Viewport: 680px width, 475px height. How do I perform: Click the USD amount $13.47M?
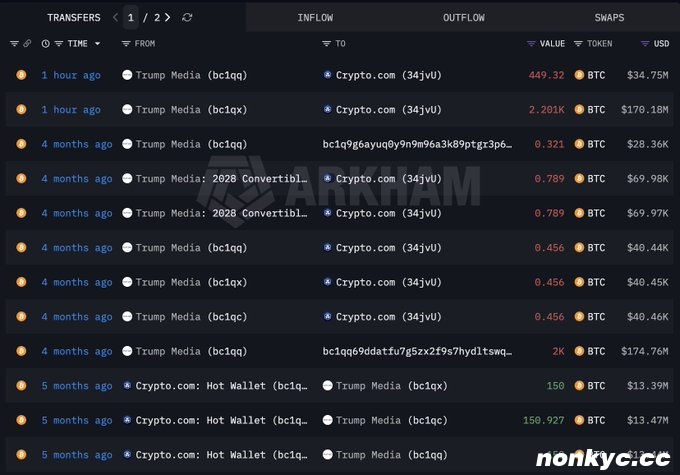[x=647, y=420]
